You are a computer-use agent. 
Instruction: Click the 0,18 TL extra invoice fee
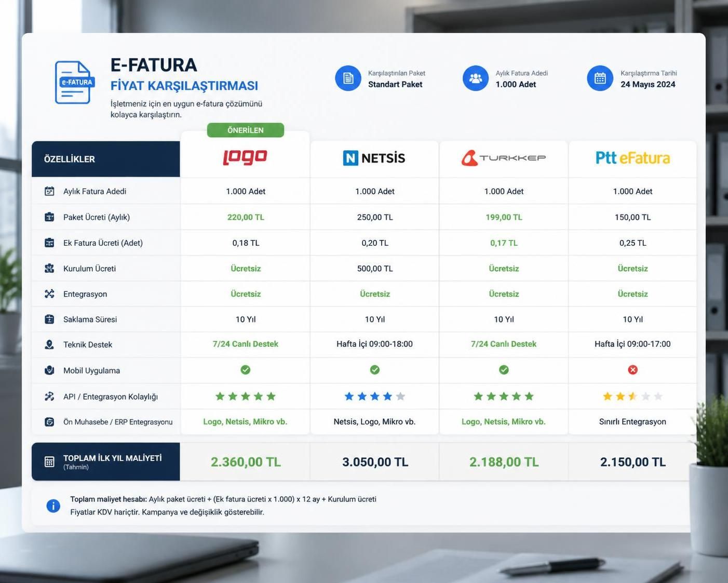tap(246, 243)
